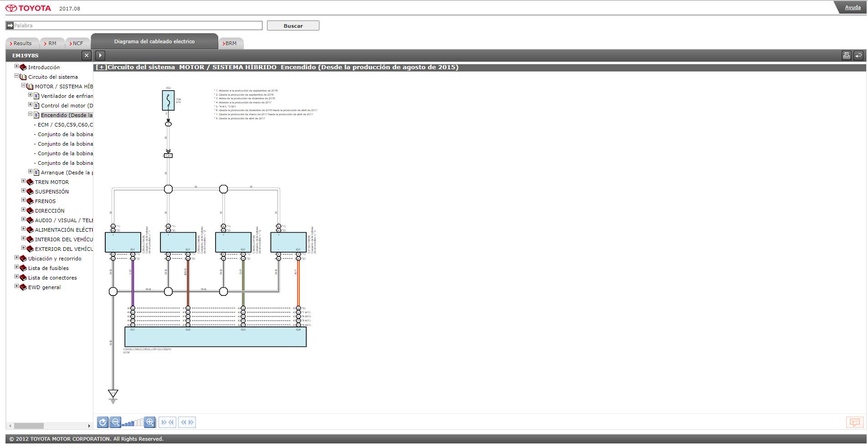Zoom in the wiring diagram

150,422
